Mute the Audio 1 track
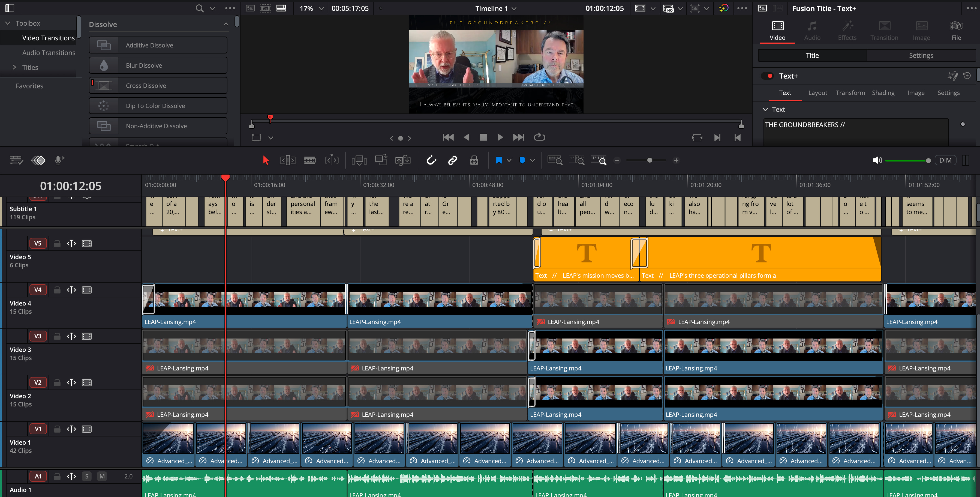 pyautogui.click(x=102, y=476)
